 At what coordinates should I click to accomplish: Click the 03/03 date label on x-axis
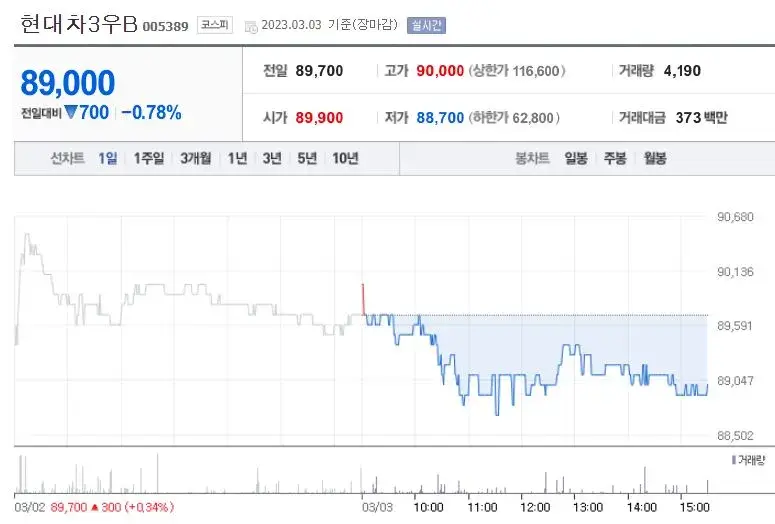point(377,507)
